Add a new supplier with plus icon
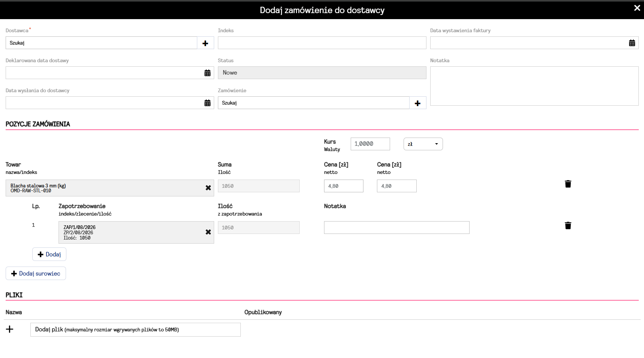Viewport: 644px width, 358px height. coord(205,43)
